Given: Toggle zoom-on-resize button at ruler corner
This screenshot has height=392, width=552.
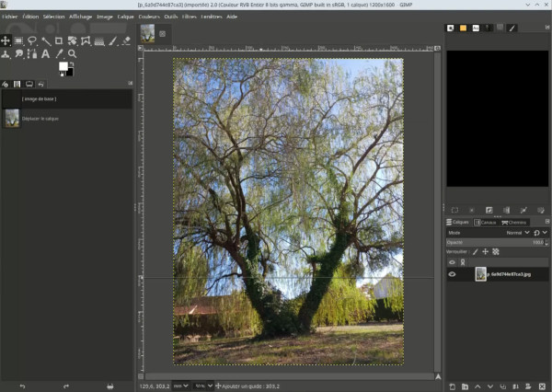Looking at the screenshot, I should [x=437, y=48].
